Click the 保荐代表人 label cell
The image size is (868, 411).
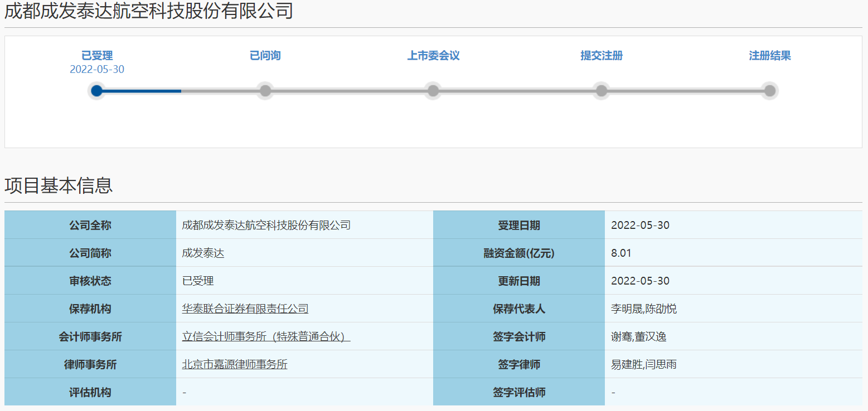point(519,309)
